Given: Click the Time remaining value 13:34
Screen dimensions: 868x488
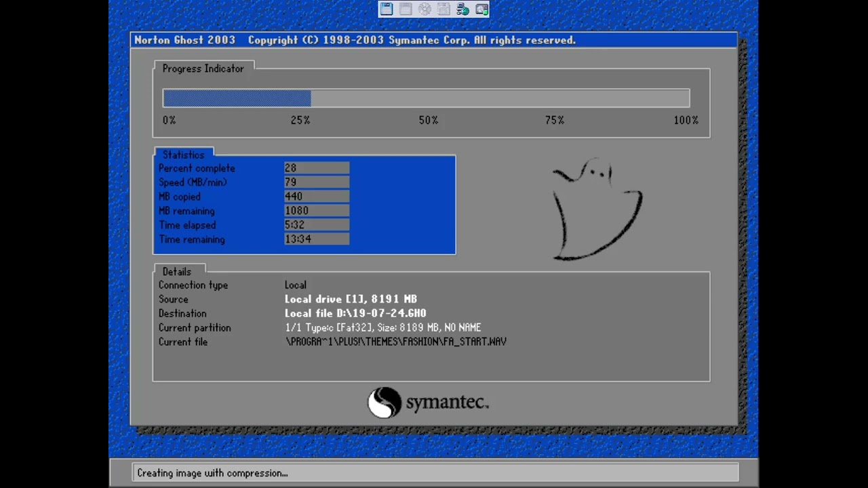Looking at the screenshot, I should pyautogui.click(x=317, y=239).
